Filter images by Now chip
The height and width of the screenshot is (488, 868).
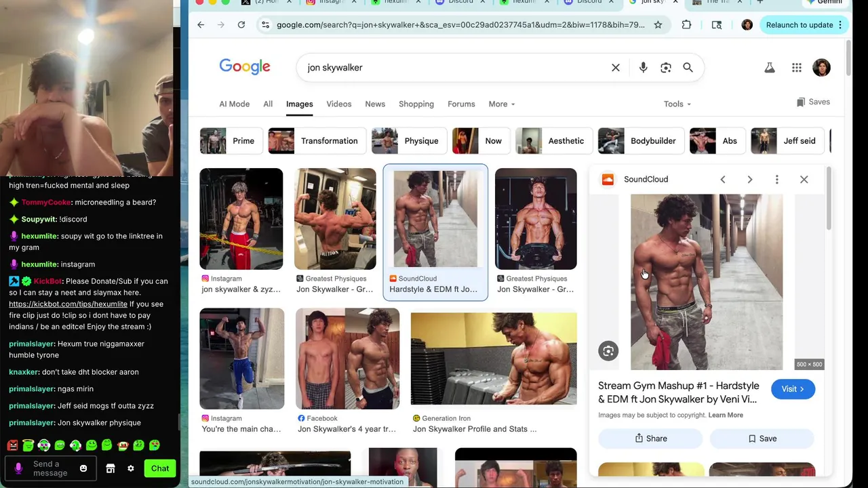click(x=481, y=141)
